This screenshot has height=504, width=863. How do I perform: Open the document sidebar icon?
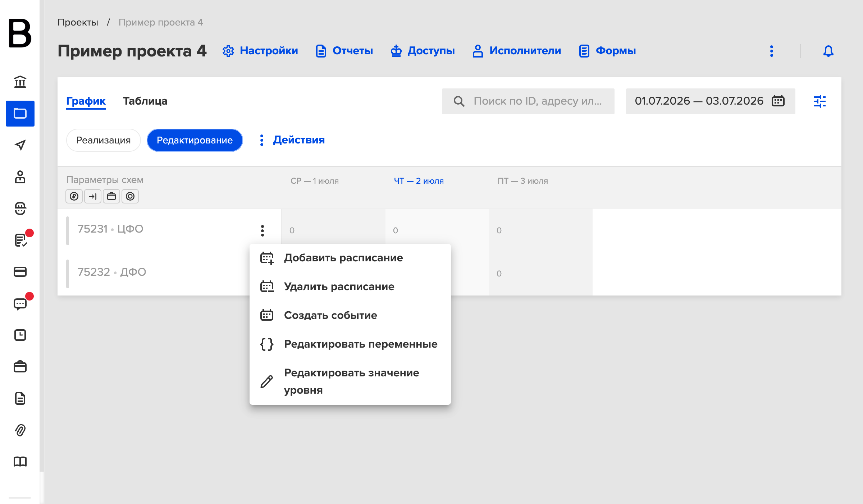click(x=20, y=398)
